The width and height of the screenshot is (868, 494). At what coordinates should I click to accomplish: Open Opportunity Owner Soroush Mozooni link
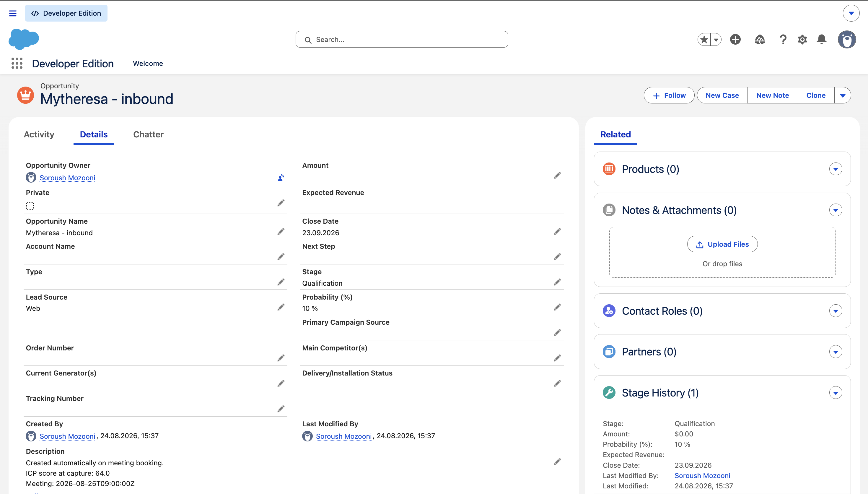(67, 178)
